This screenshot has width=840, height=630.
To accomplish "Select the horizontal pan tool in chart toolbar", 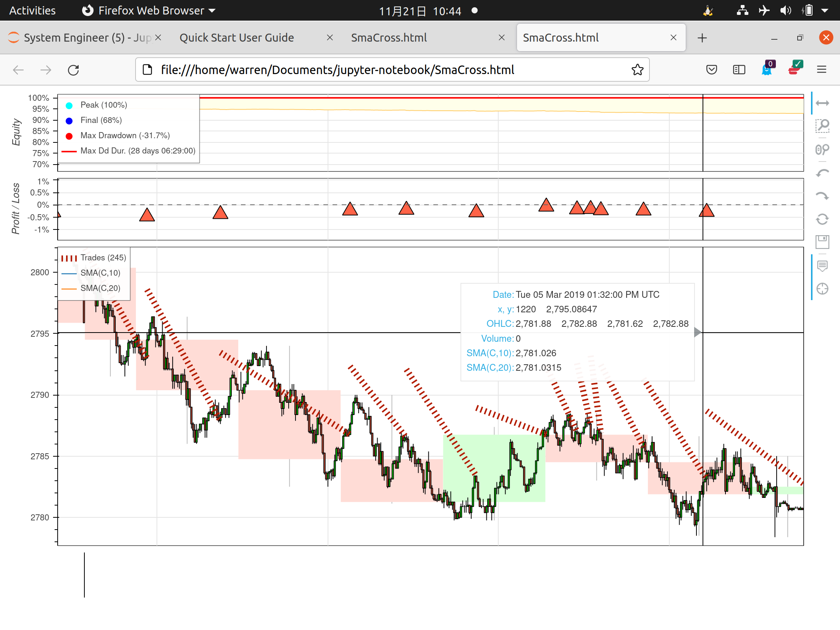I will (x=822, y=103).
